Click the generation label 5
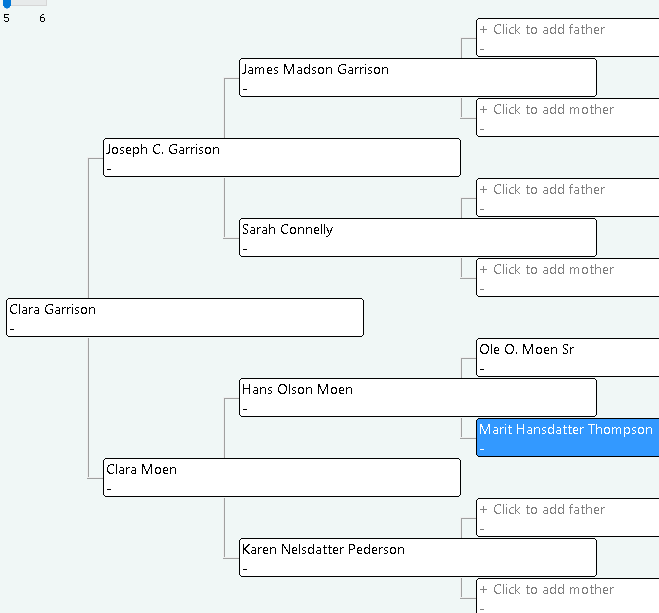This screenshot has width=659, height=613. (x=6, y=18)
